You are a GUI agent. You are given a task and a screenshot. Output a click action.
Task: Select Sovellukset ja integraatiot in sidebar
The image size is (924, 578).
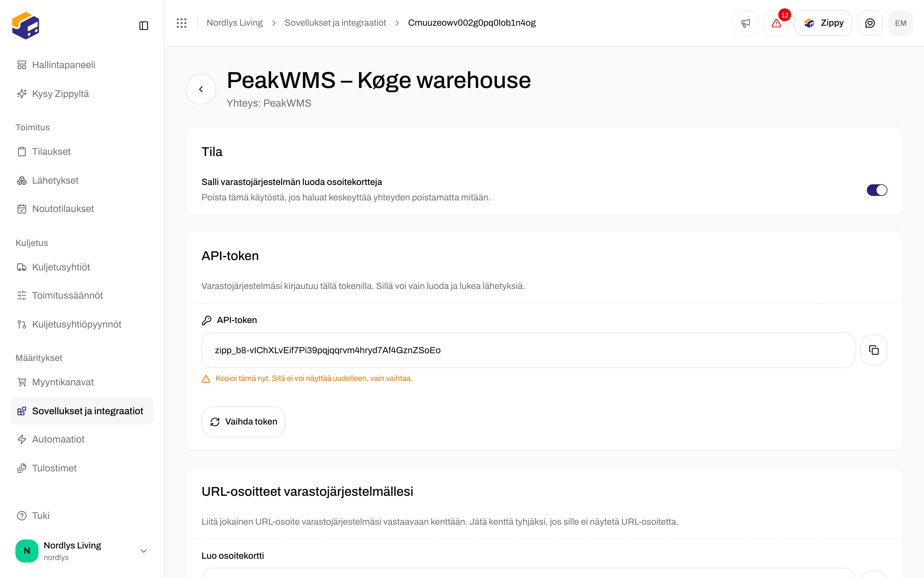(82, 411)
